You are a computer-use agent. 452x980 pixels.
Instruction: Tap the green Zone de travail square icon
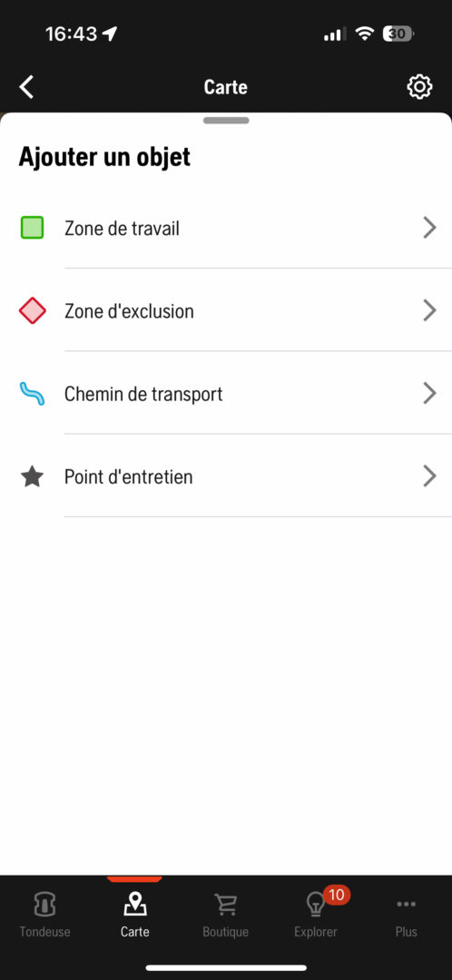click(x=32, y=228)
